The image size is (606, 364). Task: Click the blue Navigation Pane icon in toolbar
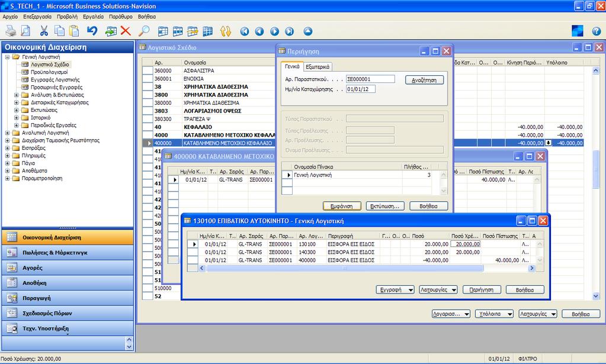(x=578, y=31)
